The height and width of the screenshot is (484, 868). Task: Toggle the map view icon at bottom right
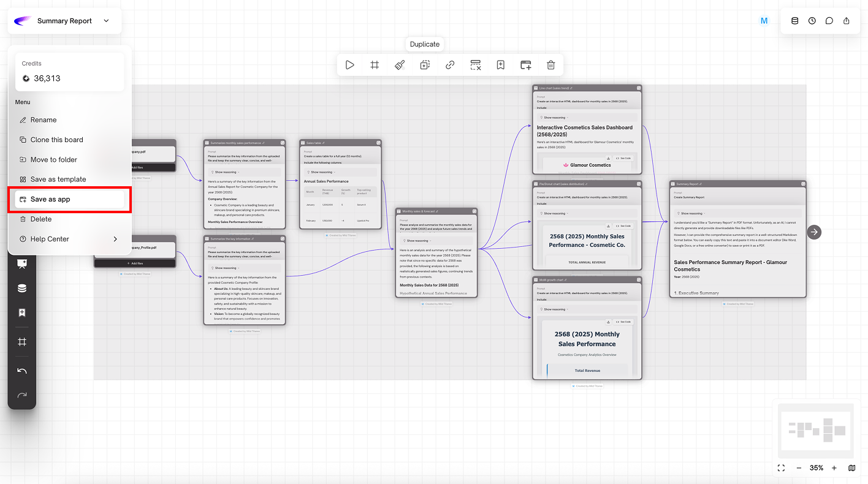[x=852, y=468]
